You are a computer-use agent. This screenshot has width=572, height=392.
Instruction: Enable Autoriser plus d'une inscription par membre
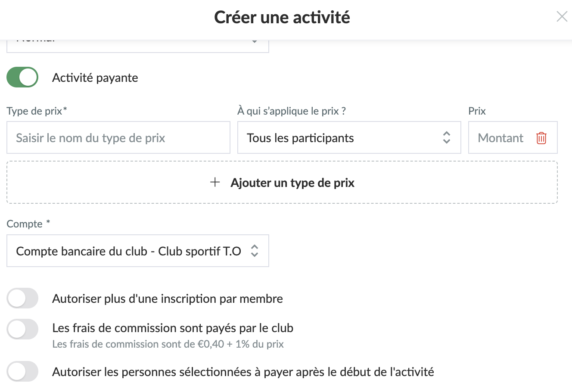point(22,299)
